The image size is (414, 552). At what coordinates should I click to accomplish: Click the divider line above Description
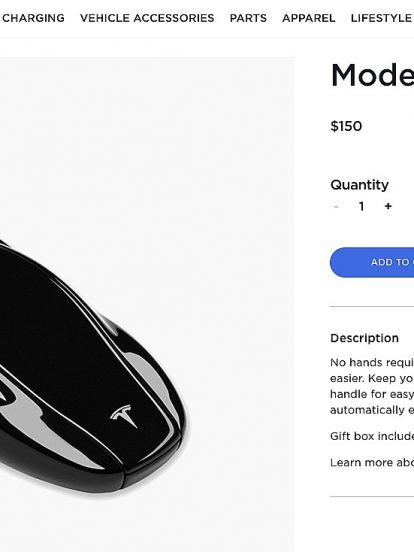(x=372, y=307)
